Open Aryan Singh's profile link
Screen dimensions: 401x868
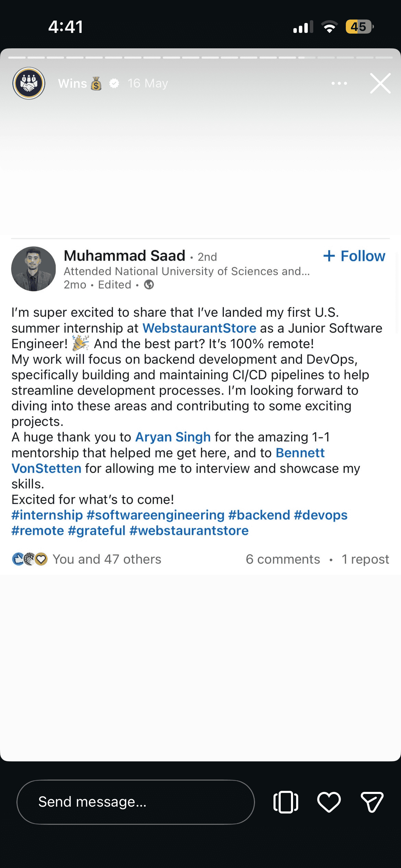tap(173, 437)
